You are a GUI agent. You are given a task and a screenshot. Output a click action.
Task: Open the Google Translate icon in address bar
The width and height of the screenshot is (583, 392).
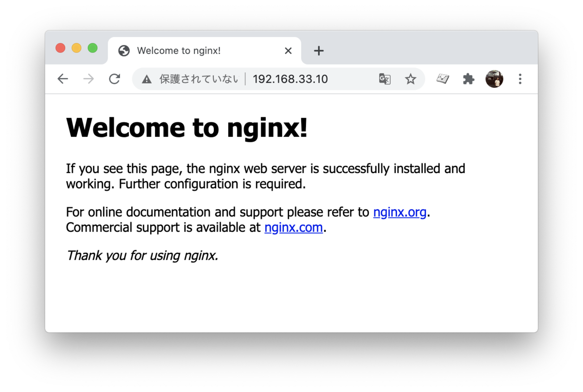pyautogui.click(x=385, y=79)
